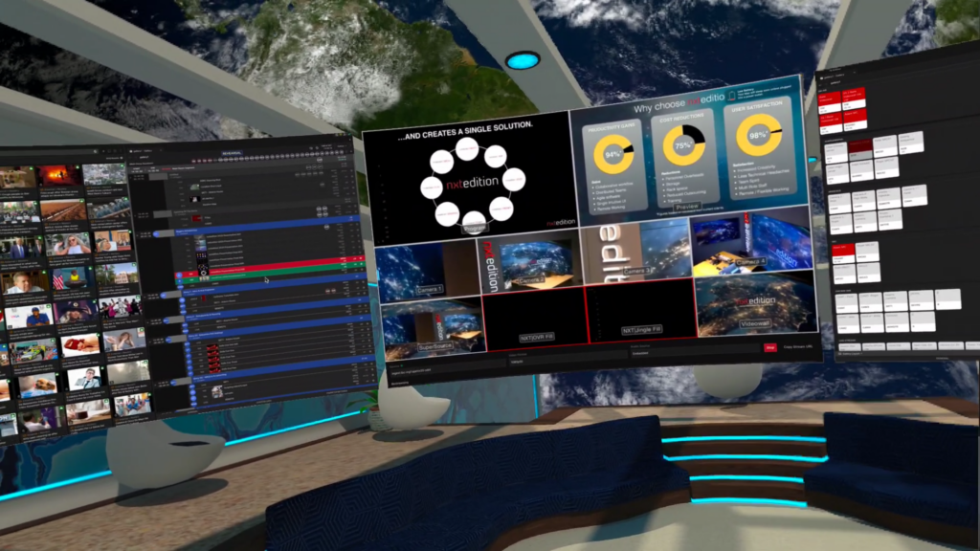Open the yellow ambulance thumbnail
This screenshot has width=980, height=551.
pyautogui.click(x=33, y=351)
